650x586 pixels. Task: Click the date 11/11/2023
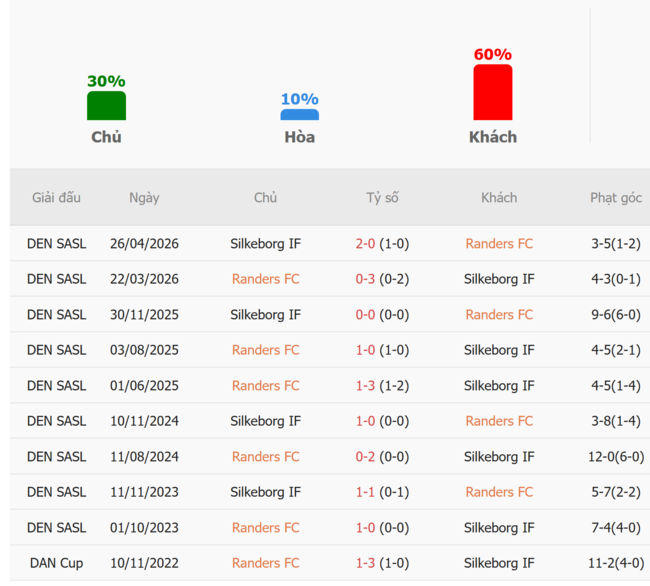tap(144, 492)
